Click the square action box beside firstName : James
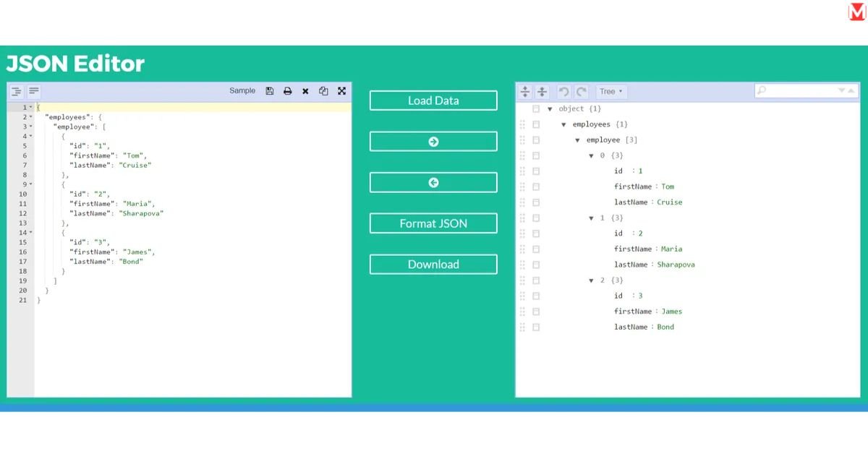 coord(536,312)
